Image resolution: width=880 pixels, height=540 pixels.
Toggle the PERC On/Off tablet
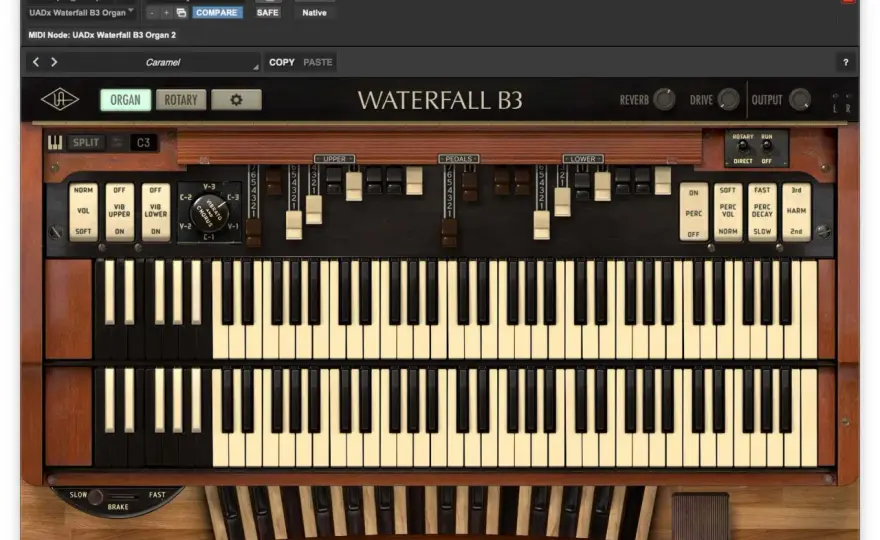(694, 213)
